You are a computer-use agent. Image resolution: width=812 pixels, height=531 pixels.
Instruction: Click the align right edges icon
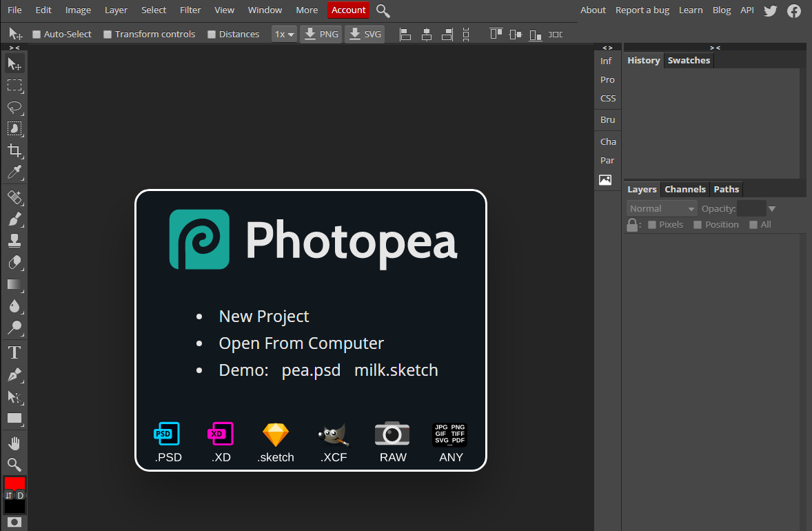coord(447,34)
